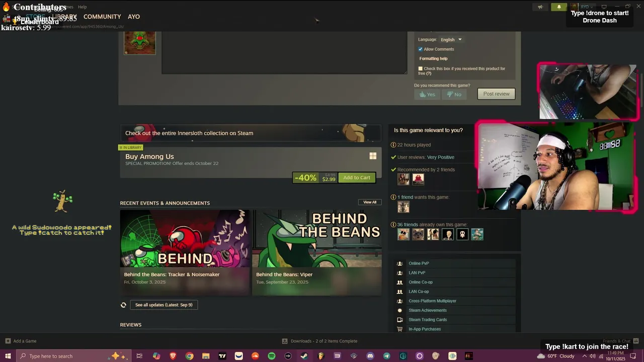Select the LAN PvP feature tag

455,273
